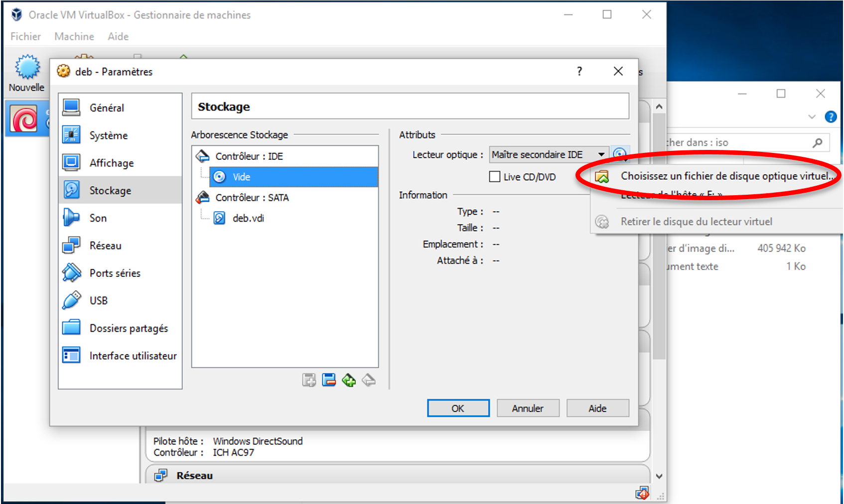Select Contrôleur : IDE in storage tree
The image size is (844, 504).
pos(249,156)
